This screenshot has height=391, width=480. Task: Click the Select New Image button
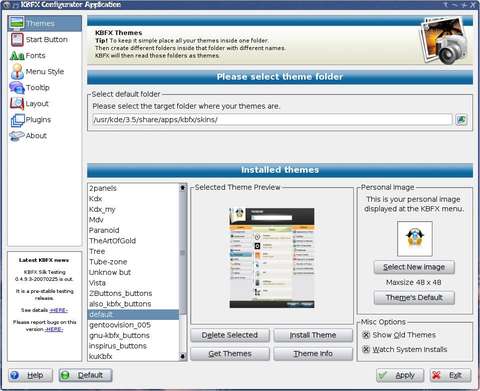click(414, 267)
